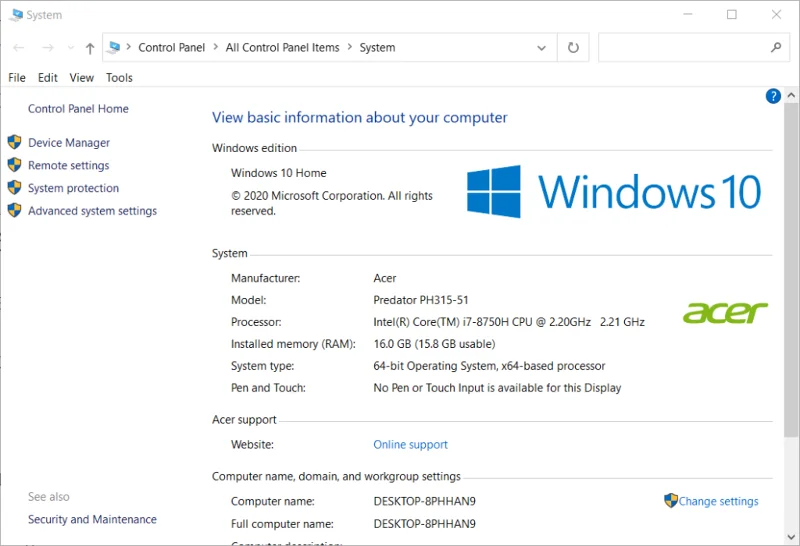Select Control Panel in the breadcrumb
The width and height of the screenshot is (800, 546).
pos(171,47)
